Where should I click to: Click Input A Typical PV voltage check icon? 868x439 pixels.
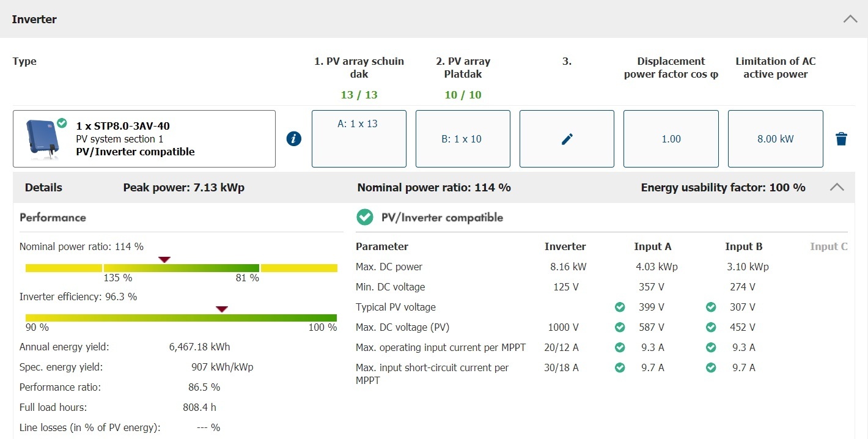point(620,307)
